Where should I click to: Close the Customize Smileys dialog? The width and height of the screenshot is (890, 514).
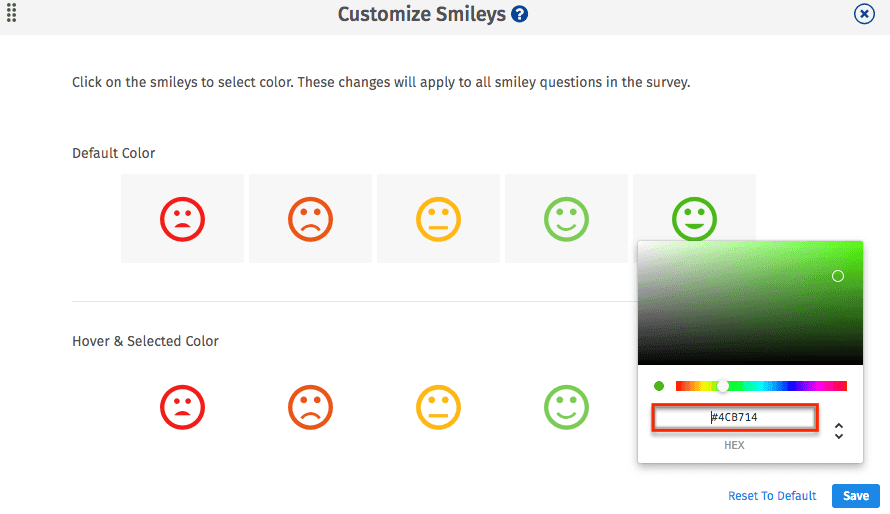(864, 14)
